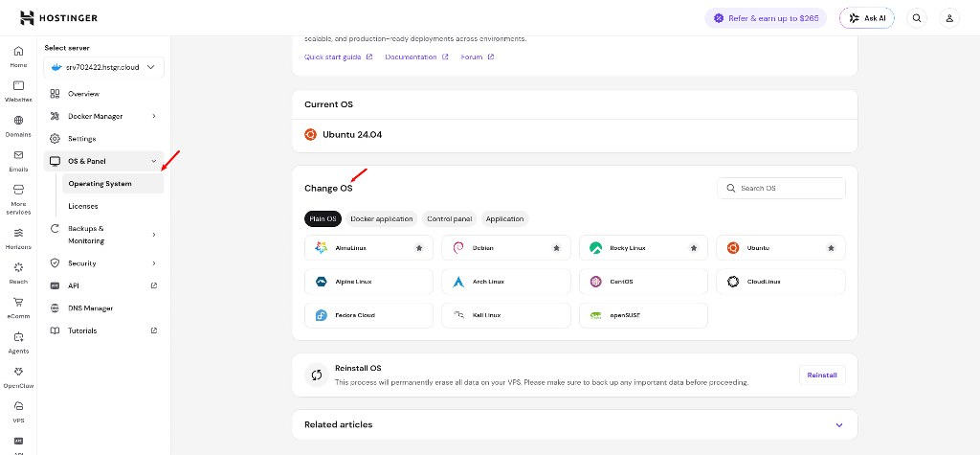Click Refer & earn up to $265
The height and width of the screenshot is (455, 980).
click(766, 18)
